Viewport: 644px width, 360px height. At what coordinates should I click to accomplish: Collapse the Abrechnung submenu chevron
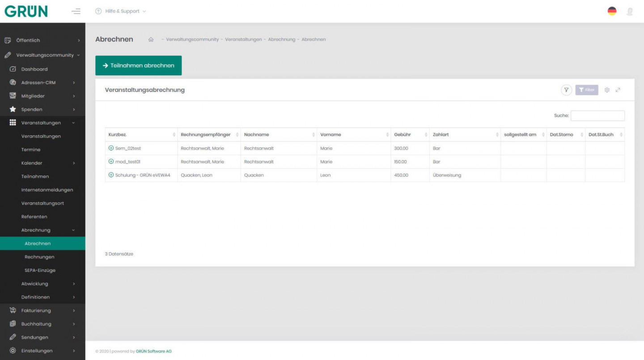74,230
